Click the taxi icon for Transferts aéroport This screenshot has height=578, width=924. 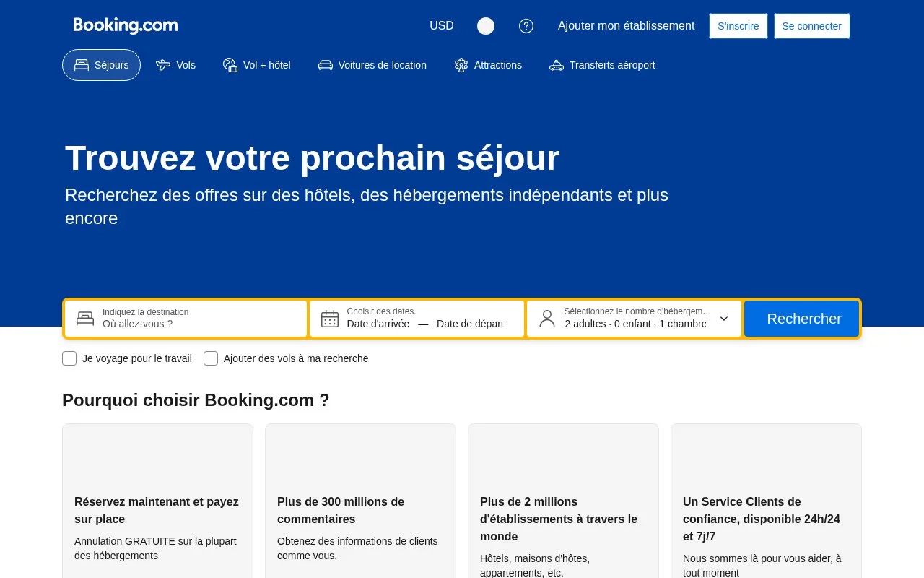pos(557,65)
